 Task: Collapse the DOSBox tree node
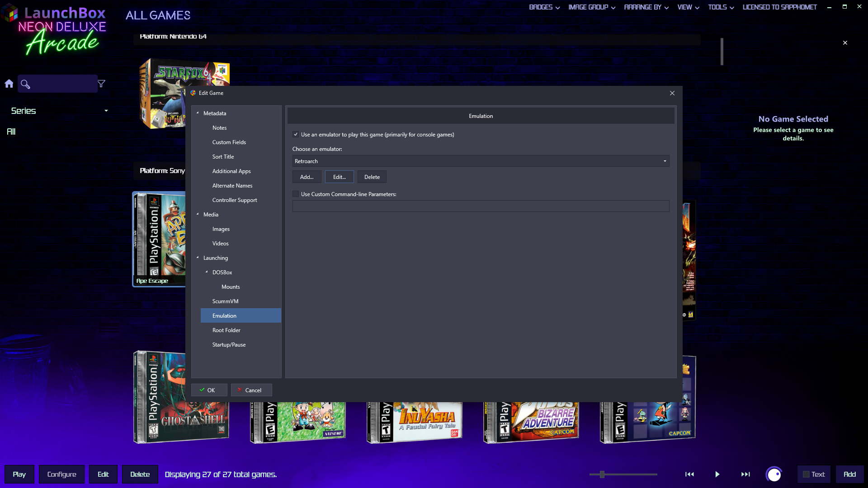point(207,272)
